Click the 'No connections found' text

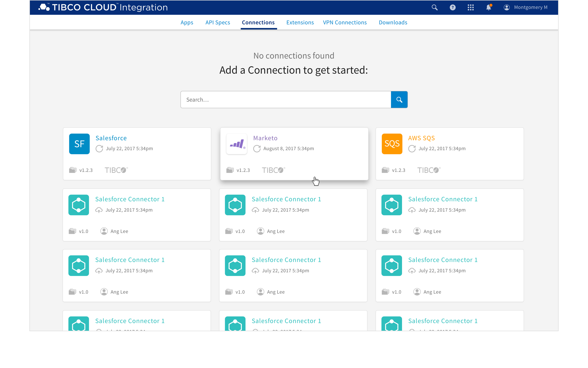coord(294,56)
